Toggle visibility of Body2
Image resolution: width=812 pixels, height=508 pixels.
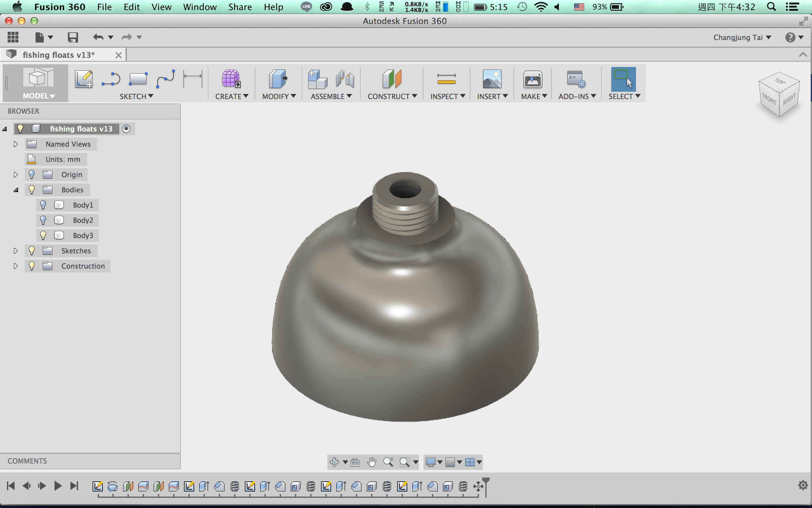coord(43,220)
